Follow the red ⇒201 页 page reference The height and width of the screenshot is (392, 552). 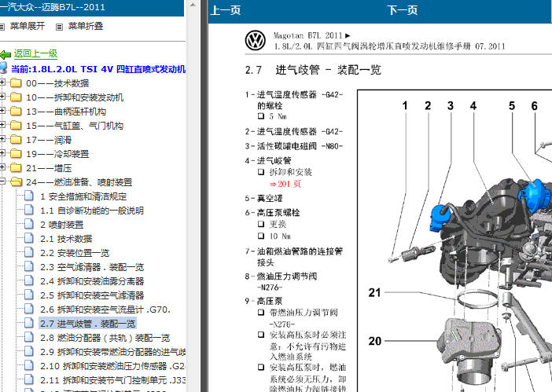point(285,184)
